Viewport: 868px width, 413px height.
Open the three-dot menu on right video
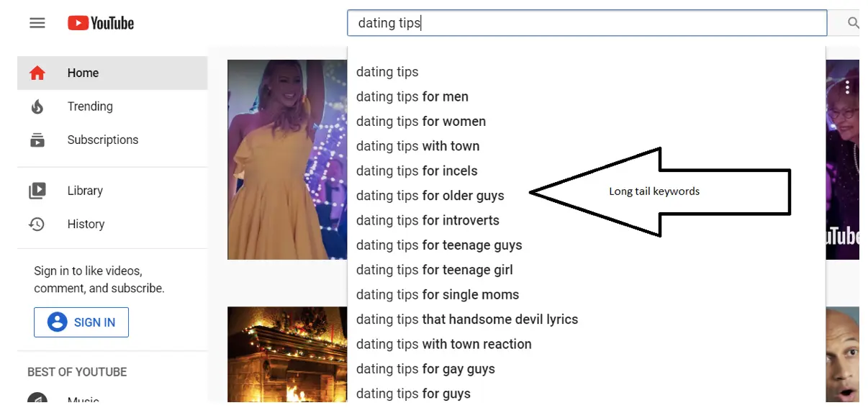[x=848, y=87]
